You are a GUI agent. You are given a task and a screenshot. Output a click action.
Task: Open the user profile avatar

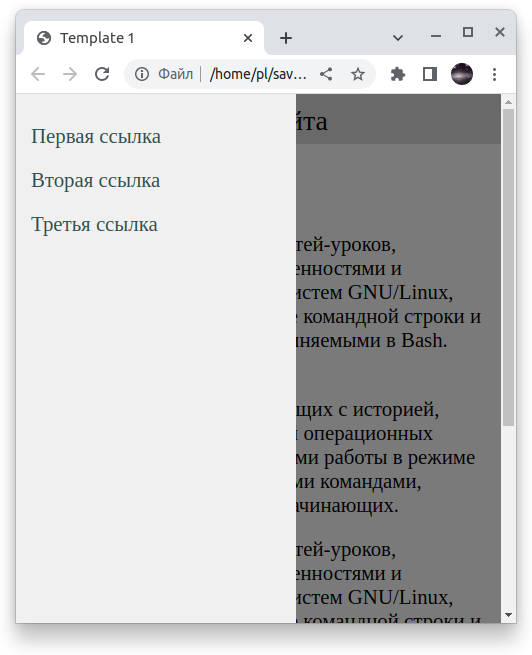462,74
